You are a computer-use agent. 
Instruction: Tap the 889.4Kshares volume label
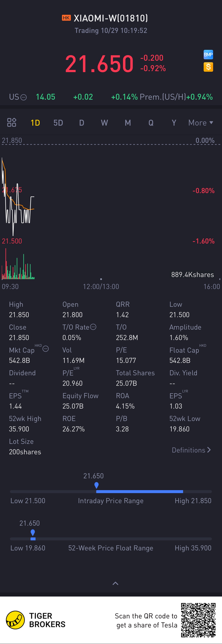click(192, 274)
